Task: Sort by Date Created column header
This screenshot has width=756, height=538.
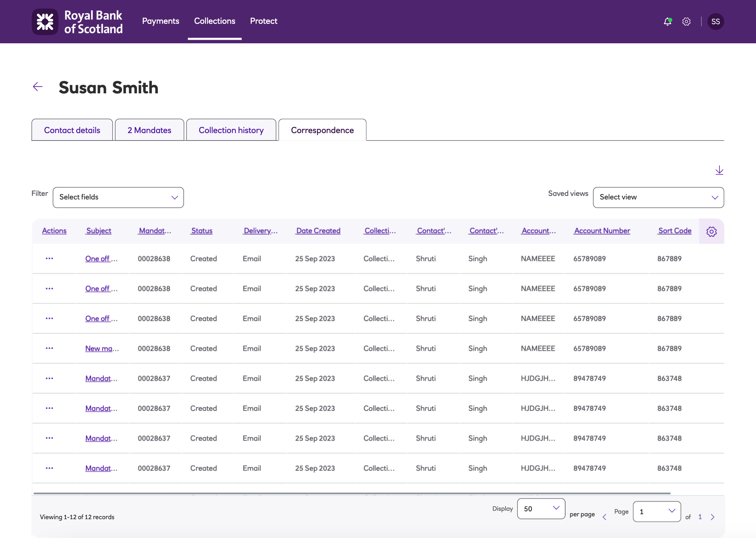Action: 318,231
